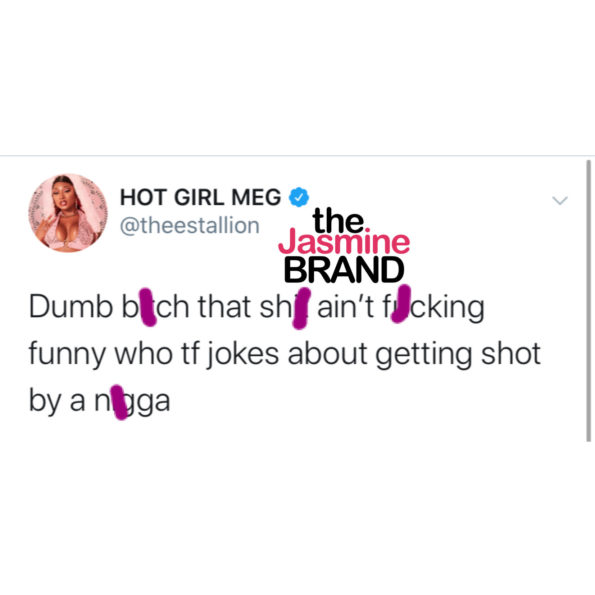
Task: Click the black BRAND watermark text
Action: [x=344, y=270]
